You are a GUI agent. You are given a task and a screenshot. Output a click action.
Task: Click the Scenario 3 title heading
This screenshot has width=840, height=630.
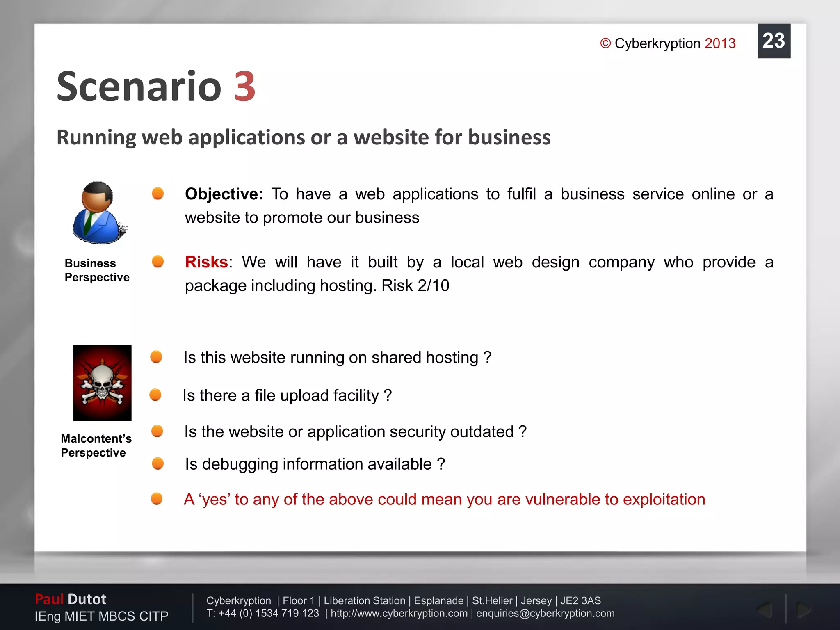[x=156, y=87]
